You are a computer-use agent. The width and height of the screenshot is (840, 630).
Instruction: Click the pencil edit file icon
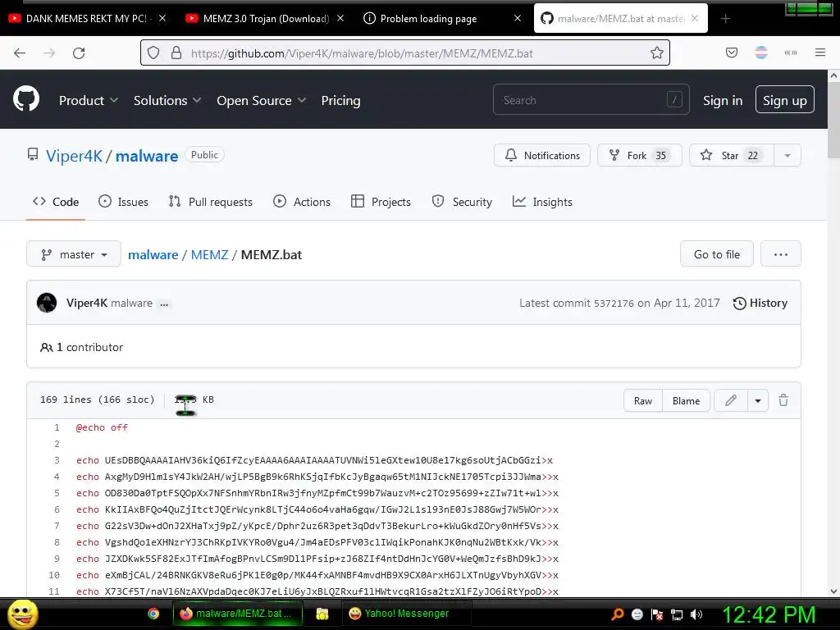click(731, 400)
